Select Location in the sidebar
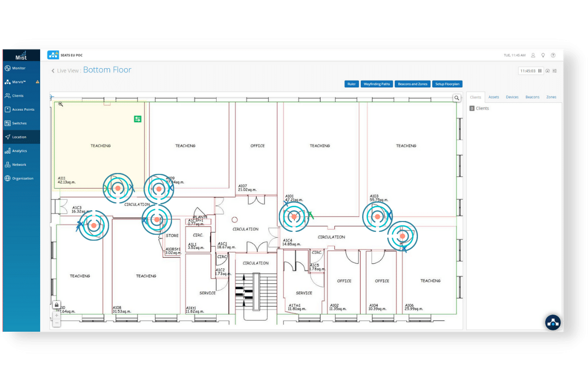This screenshot has height=392, width=588. pos(21,137)
